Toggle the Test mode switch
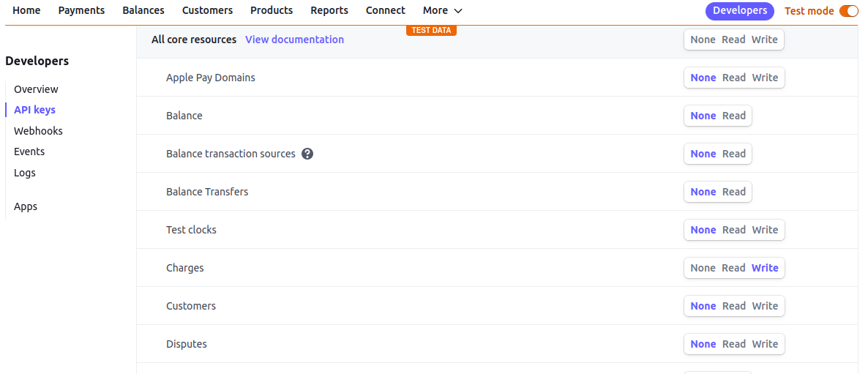 (849, 10)
